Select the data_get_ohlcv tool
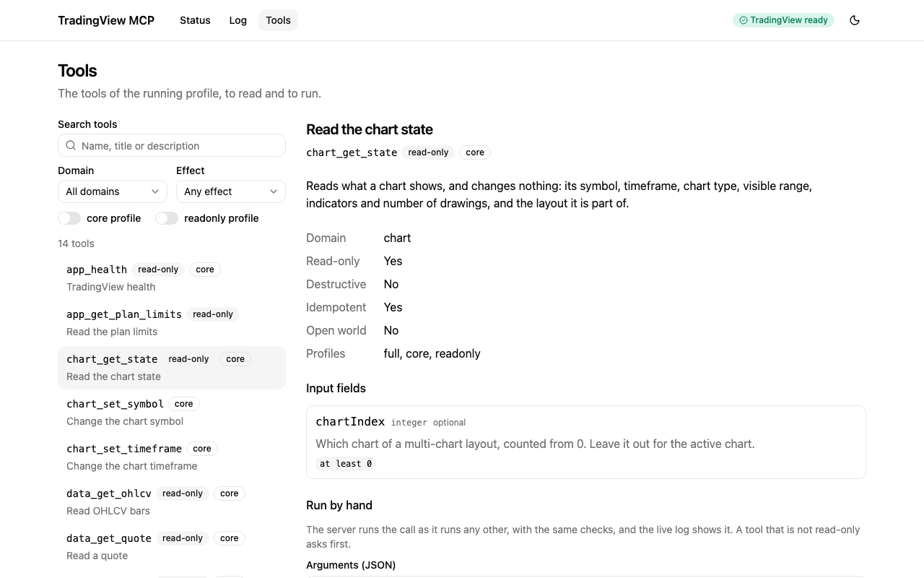The height and width of the screenshot is (578, 924). [172, 502]
